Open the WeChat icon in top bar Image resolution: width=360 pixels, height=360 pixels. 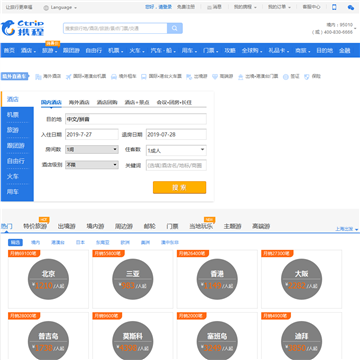[351, 7]
